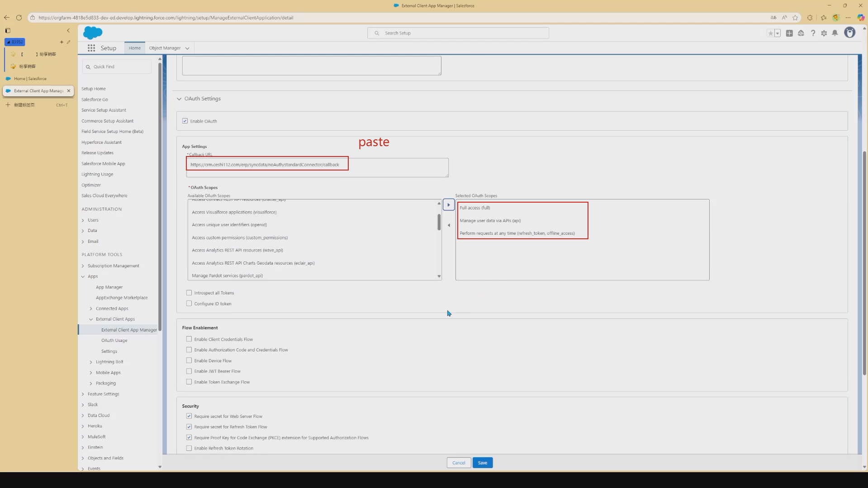This screenshot has width=868, height=488.
Task: Open the Guidance Center trailhead icon
Action: click(801, 33)
